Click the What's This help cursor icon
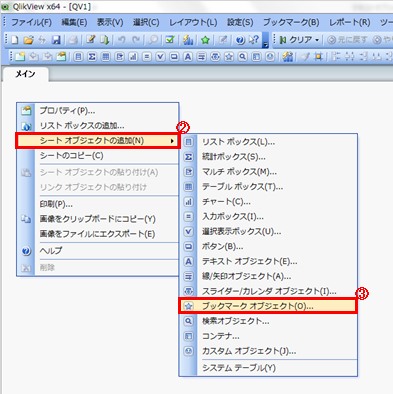 tap(254, 40)
